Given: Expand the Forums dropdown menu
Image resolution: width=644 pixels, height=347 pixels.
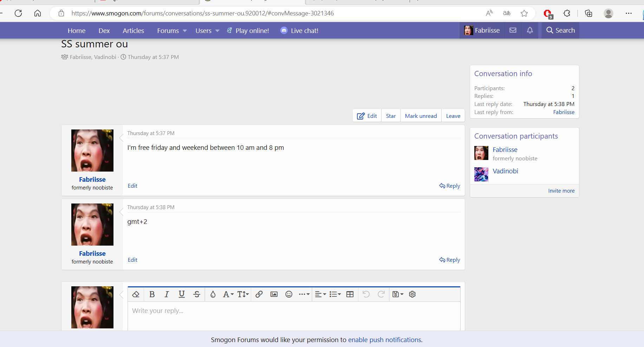Looking at the screenshot, I should click(x=185, y=31).
